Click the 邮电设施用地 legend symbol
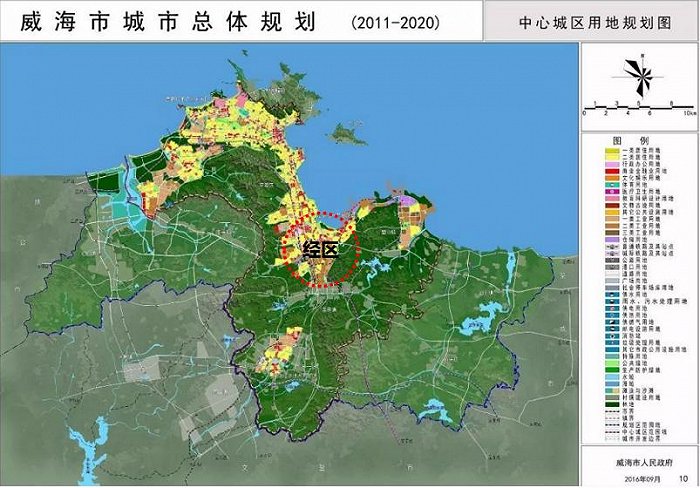The height and width of the screenshot is (488, 700). coord(612,329)
